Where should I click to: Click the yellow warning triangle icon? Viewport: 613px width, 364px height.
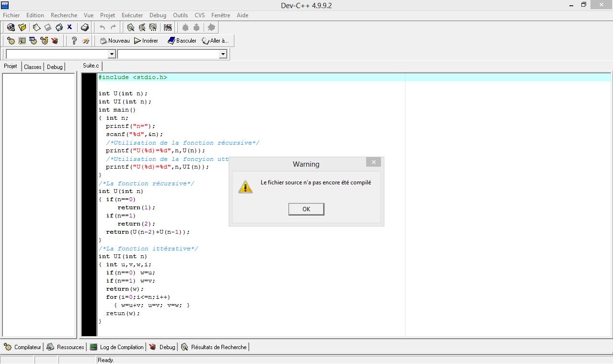[245, 187]
